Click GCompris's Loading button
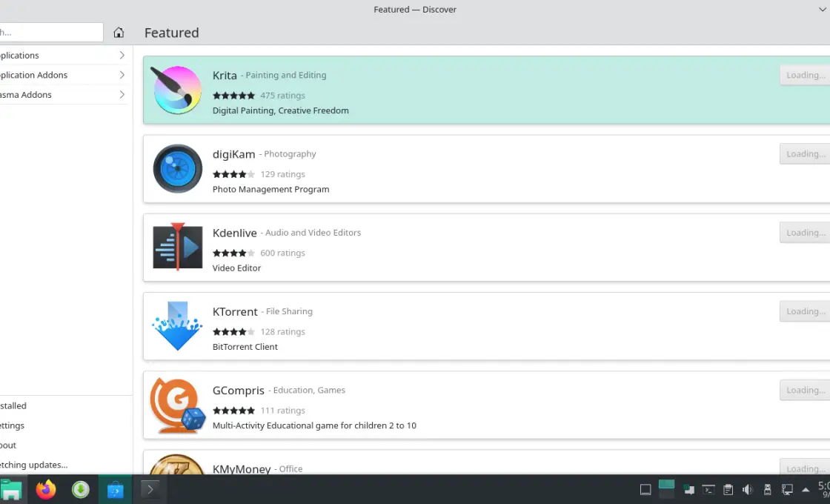The height and width of the screenshot is (504, 830). coord(805,390)
